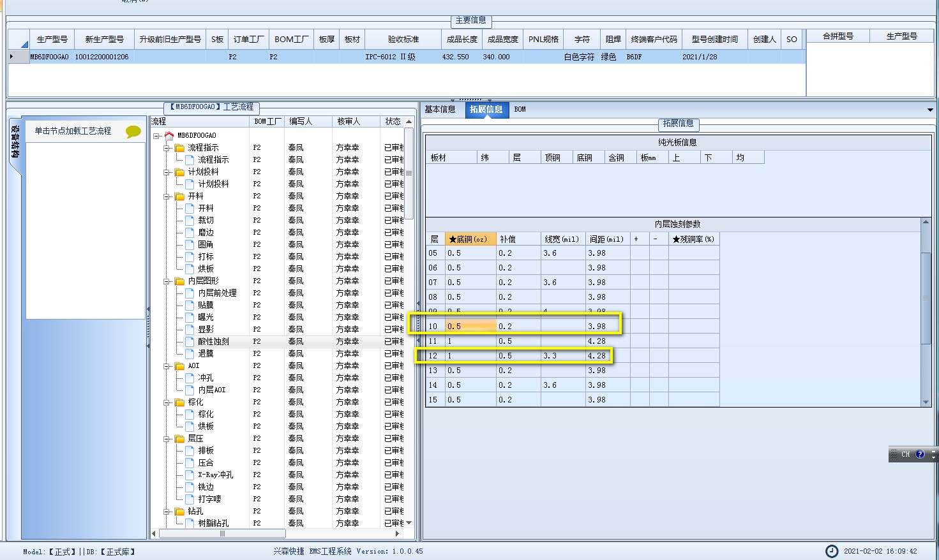Click the 钻孔 folder icon
This screenshot has width=939, height=560.
[x=179, y=511]
